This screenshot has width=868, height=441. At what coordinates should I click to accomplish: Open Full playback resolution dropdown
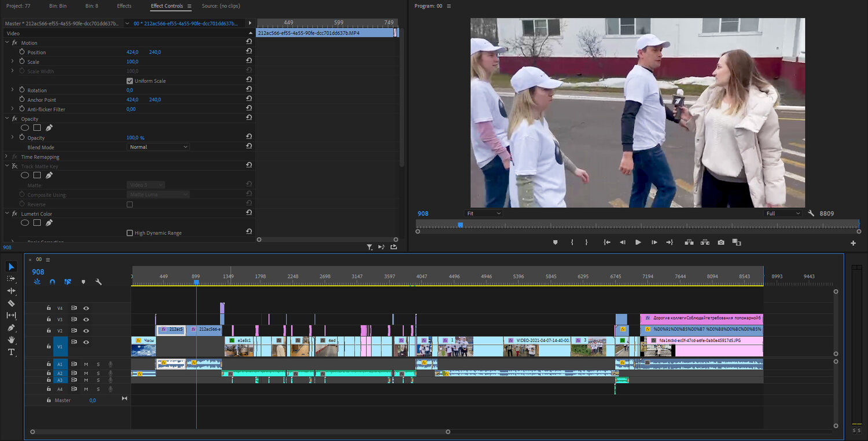pyautogui.click(x=782, y=213)
